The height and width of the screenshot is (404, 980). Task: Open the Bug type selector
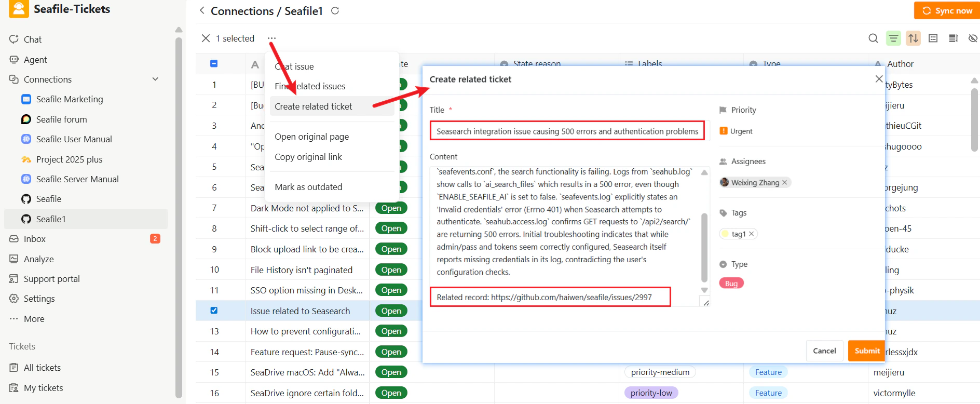731,283
